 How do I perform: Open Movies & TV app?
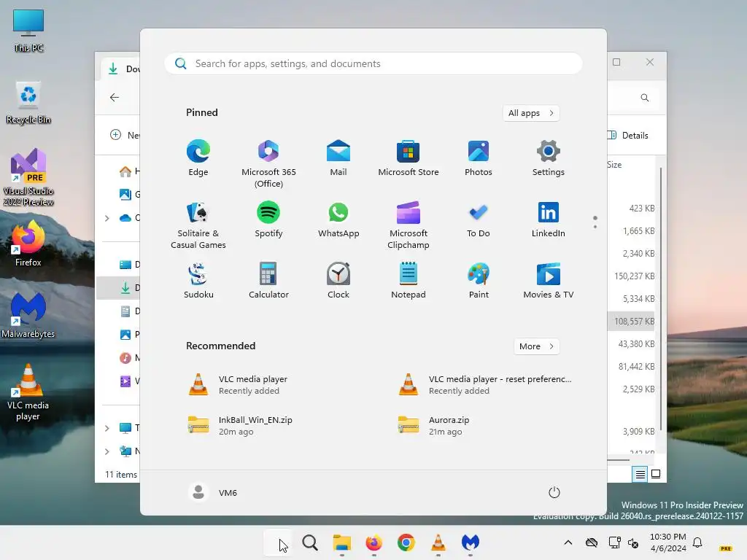pyautogui.click(x=549, y=281)
